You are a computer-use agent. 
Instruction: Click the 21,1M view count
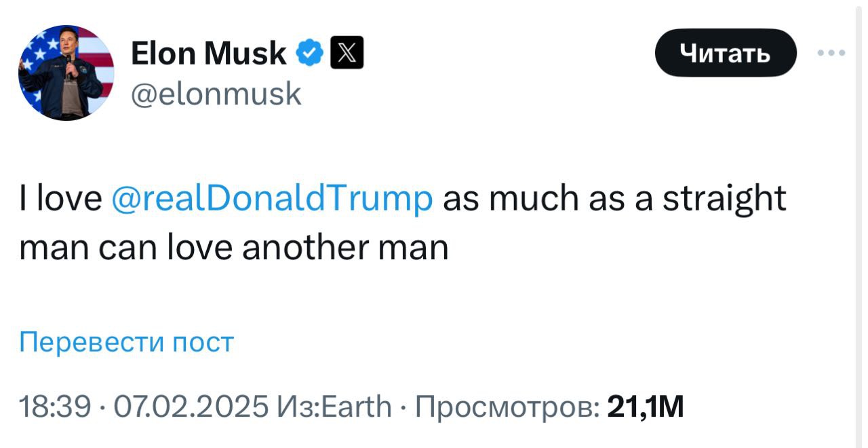click(x=646, y=407)
